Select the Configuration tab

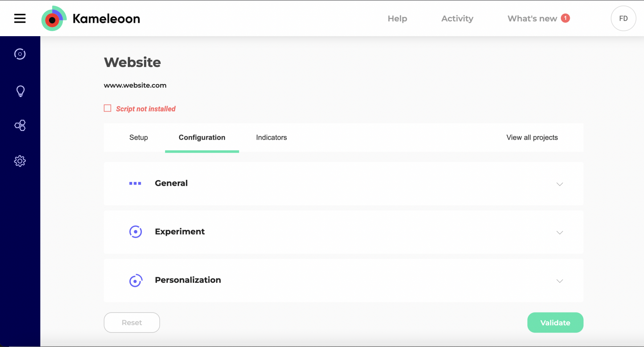(202, 137)
